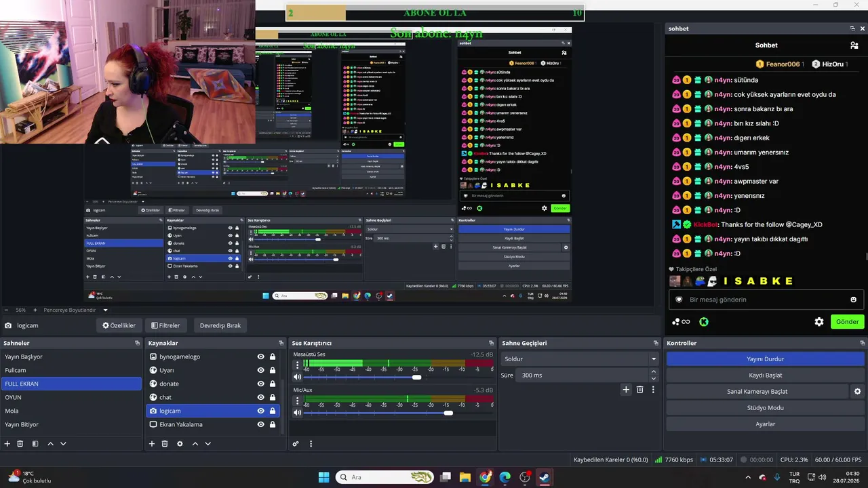Click the chat message input field
The width and height of the screenshot is (868, 488).
point(766,300)
